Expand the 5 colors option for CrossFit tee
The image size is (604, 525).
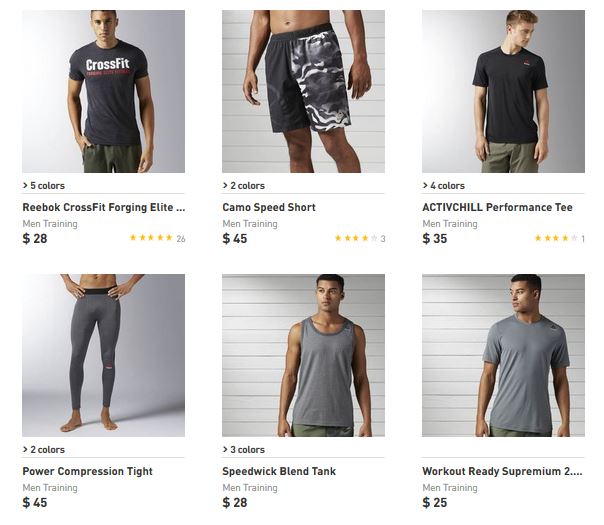pos(44,185)
